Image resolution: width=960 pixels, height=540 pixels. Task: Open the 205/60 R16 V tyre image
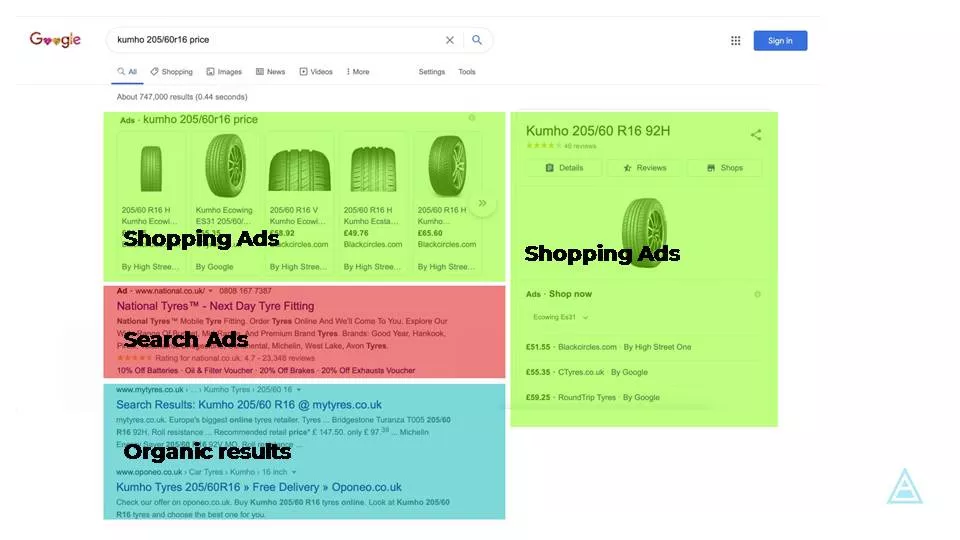point(299,170)
